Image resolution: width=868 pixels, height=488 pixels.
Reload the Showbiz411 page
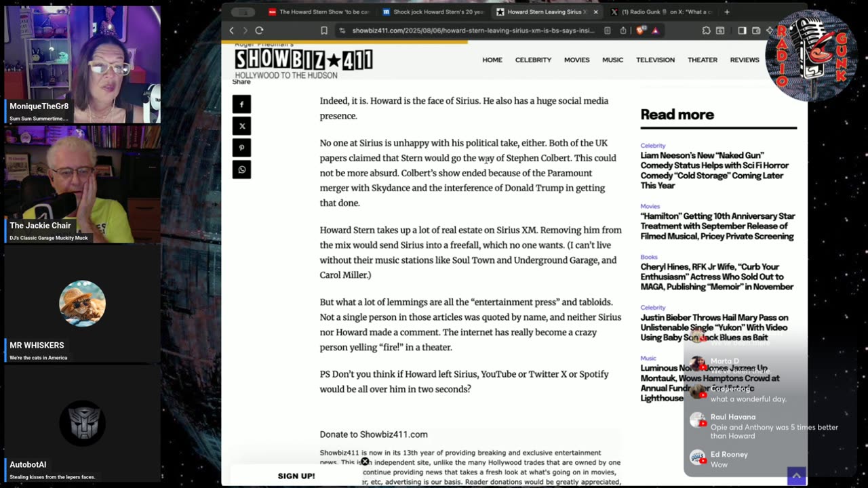point(259,30)
